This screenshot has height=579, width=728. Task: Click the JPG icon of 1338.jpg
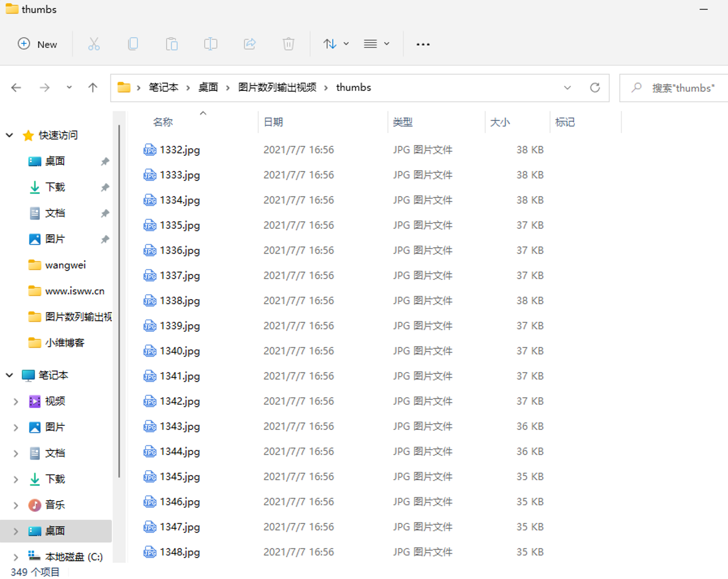[150, 300]
